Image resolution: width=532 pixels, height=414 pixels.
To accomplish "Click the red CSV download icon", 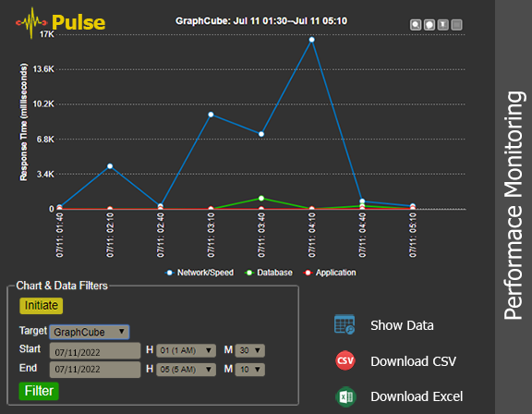I will click(345, 360).
